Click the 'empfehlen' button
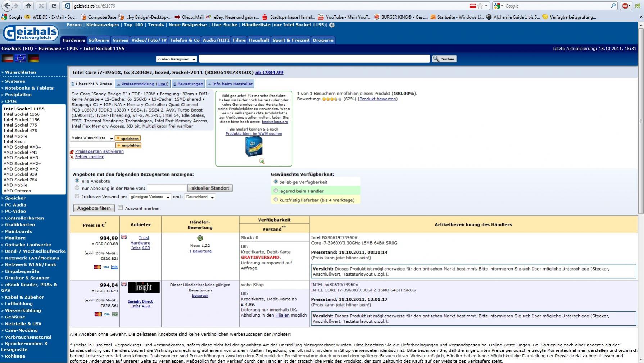Screen dimensions: 644x363 click(x=128, y=145)
